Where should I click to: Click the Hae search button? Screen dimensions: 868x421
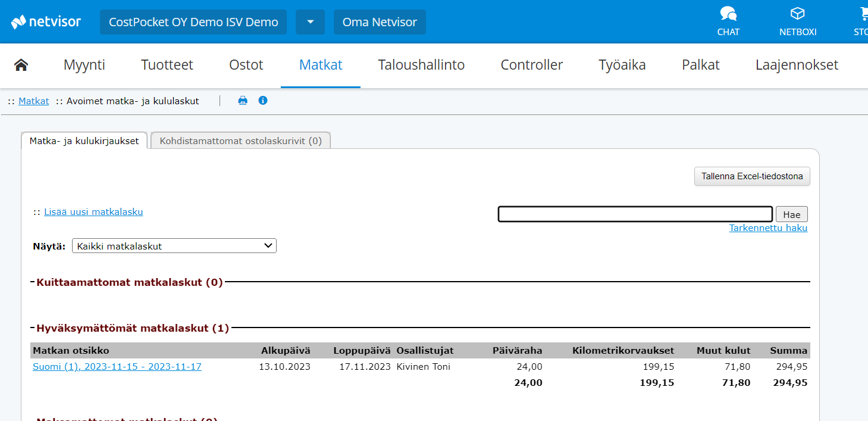click(x=792, y=214)
